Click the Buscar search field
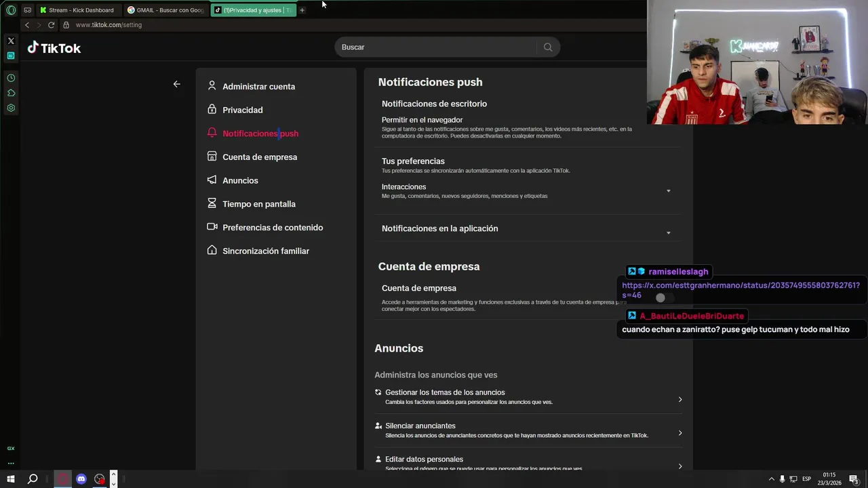Screen dimensions: 868x488 click(437, 47)
